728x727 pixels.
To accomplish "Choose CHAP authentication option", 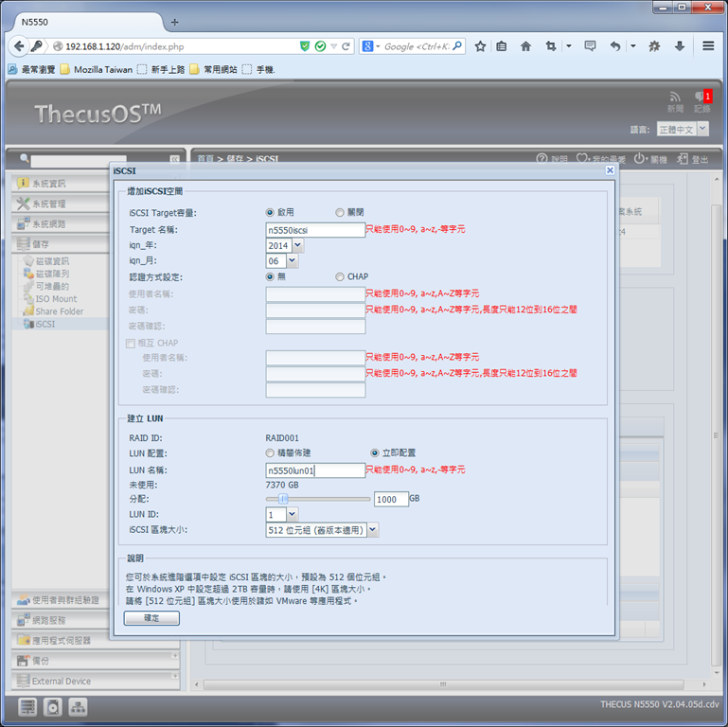I will [x=340, y=276].
